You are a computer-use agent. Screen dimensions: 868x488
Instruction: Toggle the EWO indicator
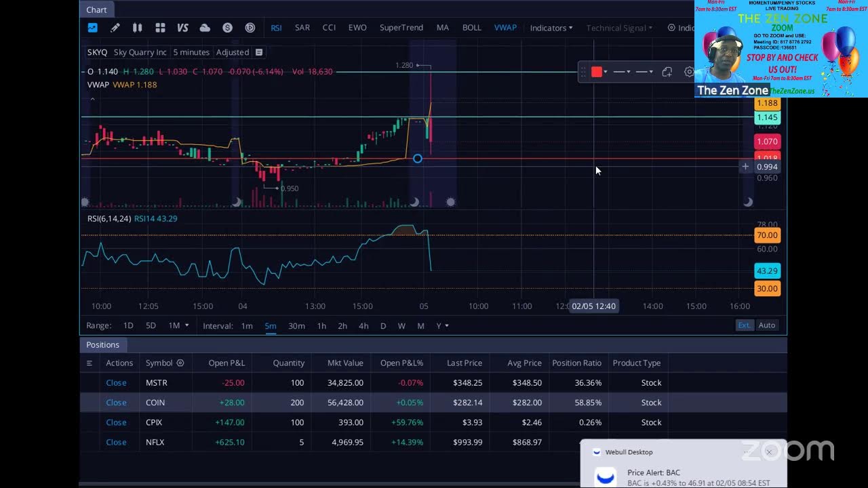coord(357,28)
